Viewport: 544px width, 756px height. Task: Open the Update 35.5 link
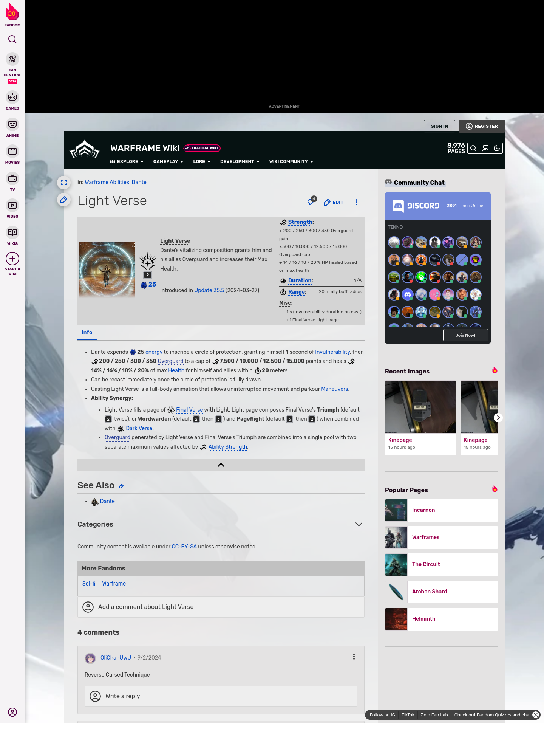pos(209,290)
